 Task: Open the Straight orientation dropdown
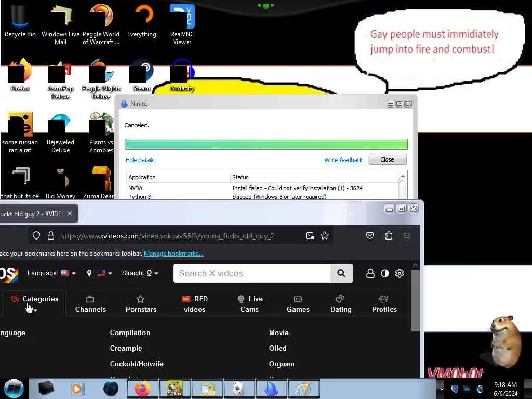tap(140, 273)
